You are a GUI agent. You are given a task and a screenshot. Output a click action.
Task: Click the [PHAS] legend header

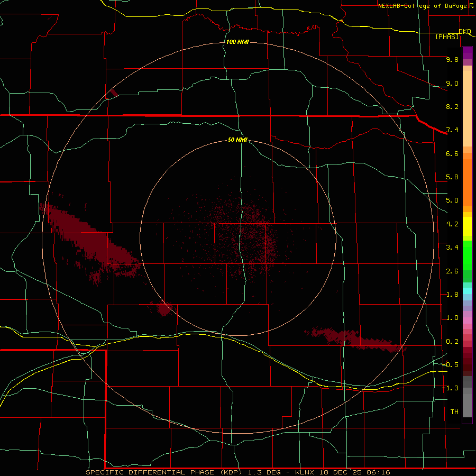(x=447, y=36)
